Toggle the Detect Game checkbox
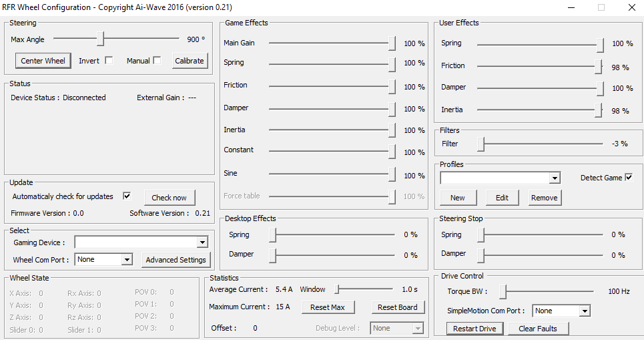Image resolution: width=644 pixels, height=340 pixels. point(628,178)
